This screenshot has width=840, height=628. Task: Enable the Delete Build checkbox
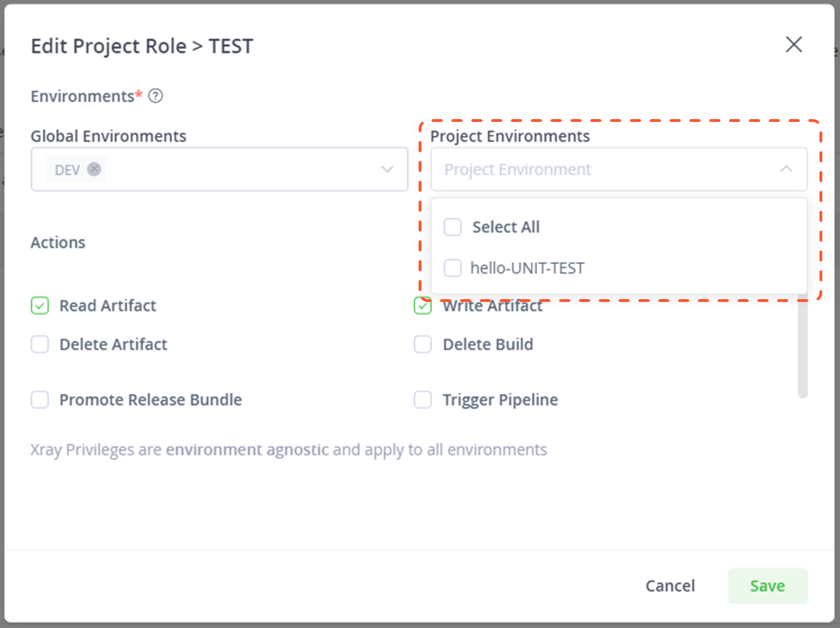coord(423,344)
